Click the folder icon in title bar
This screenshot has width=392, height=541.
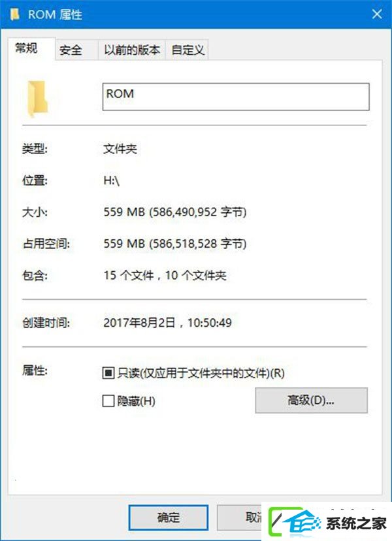[14, 14]
